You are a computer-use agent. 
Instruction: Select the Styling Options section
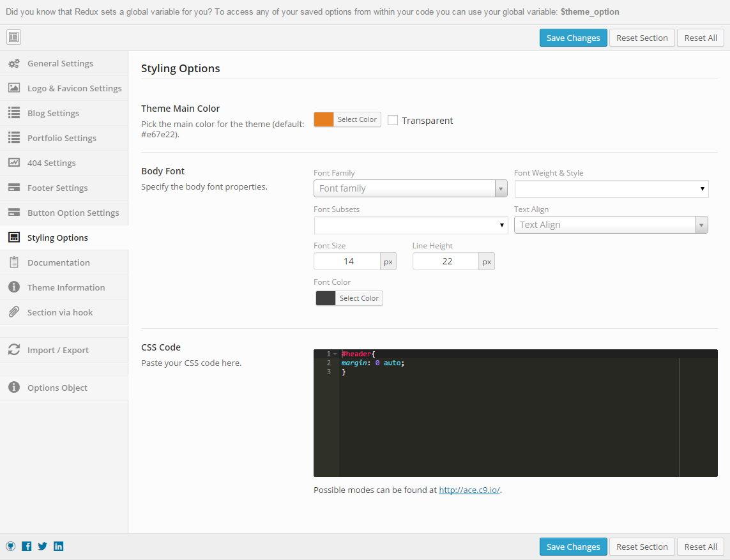point(64,238)
